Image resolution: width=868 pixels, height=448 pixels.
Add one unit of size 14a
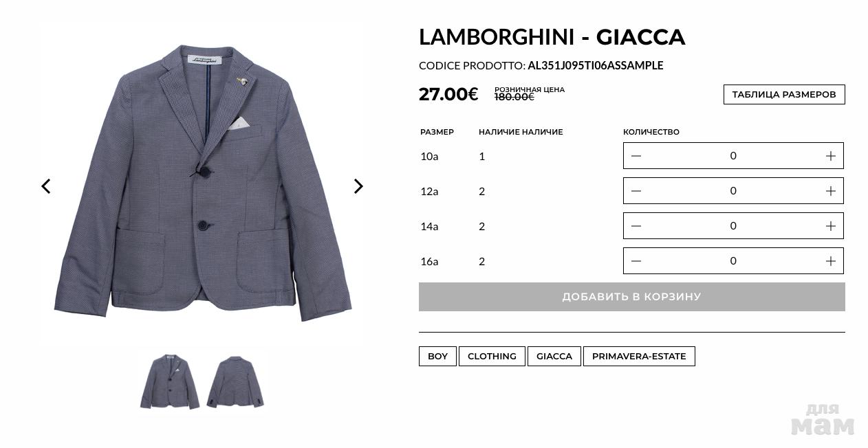(x=830, y=226)
